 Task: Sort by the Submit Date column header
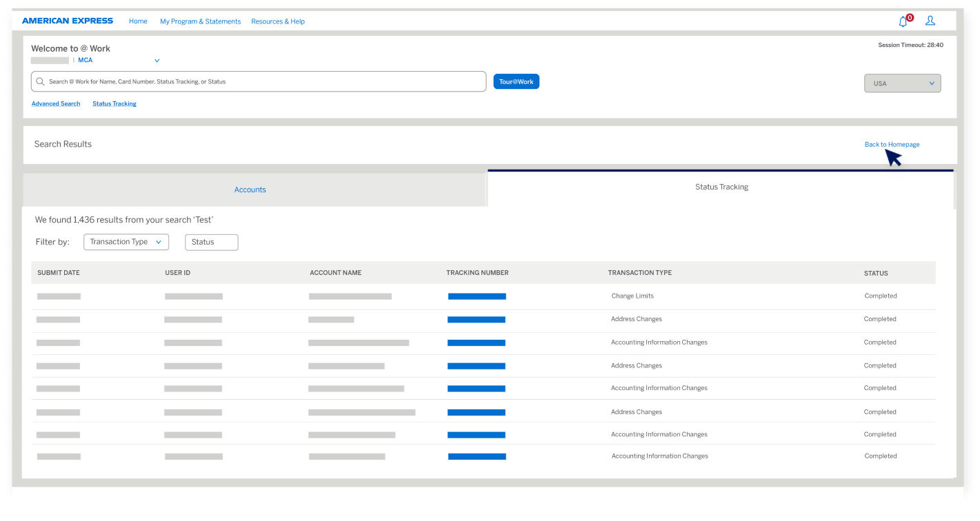tap(59, 273)
